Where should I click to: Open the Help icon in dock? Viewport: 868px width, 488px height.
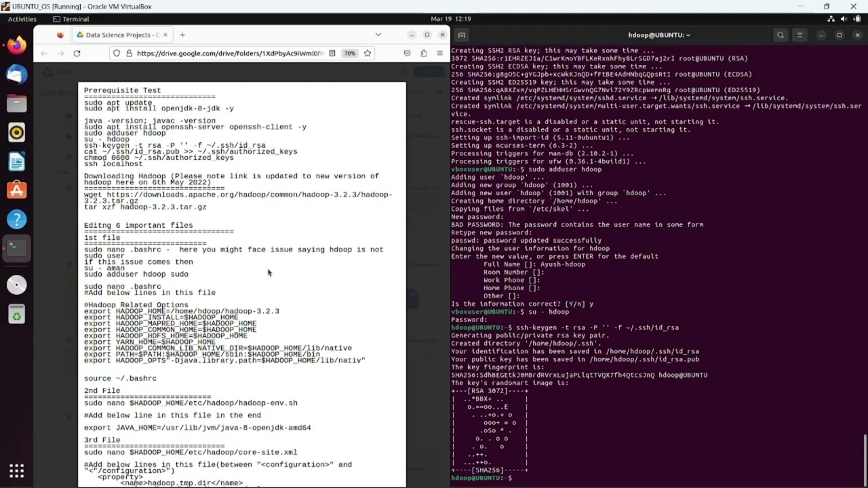16,220
